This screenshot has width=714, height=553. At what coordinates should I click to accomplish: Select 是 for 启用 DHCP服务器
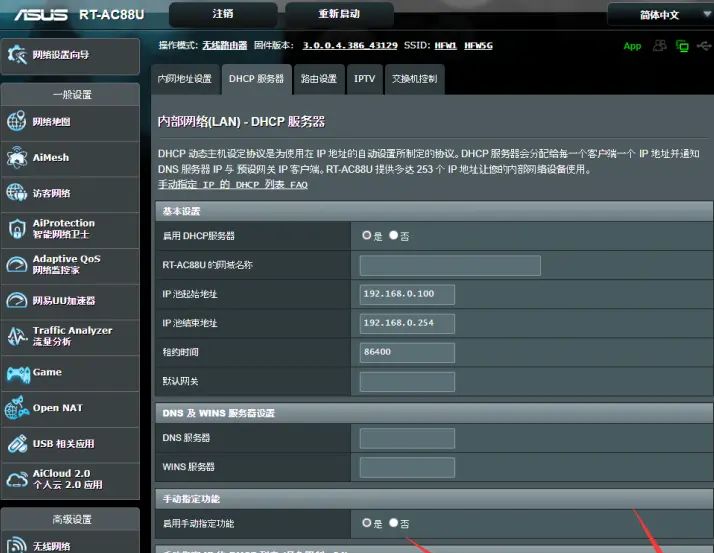pos(367,235)
